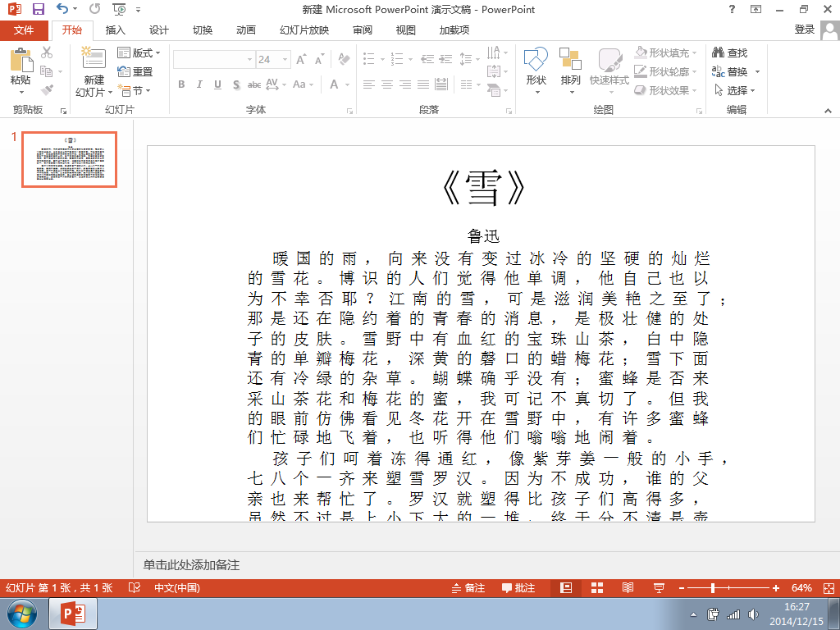Switch to the Animations (动画) tab

point(246,30)
